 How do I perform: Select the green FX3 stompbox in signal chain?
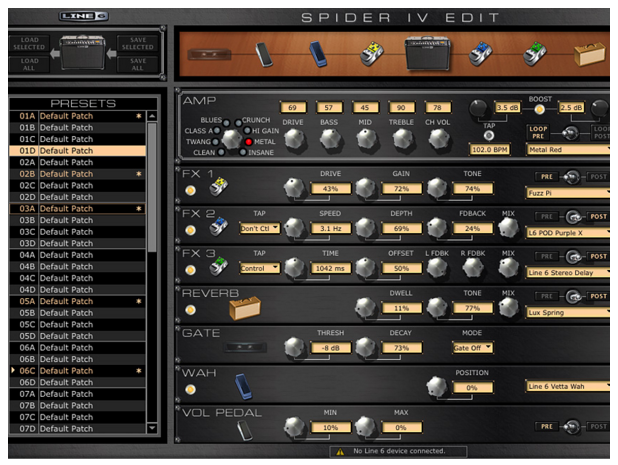click(534, 54)
